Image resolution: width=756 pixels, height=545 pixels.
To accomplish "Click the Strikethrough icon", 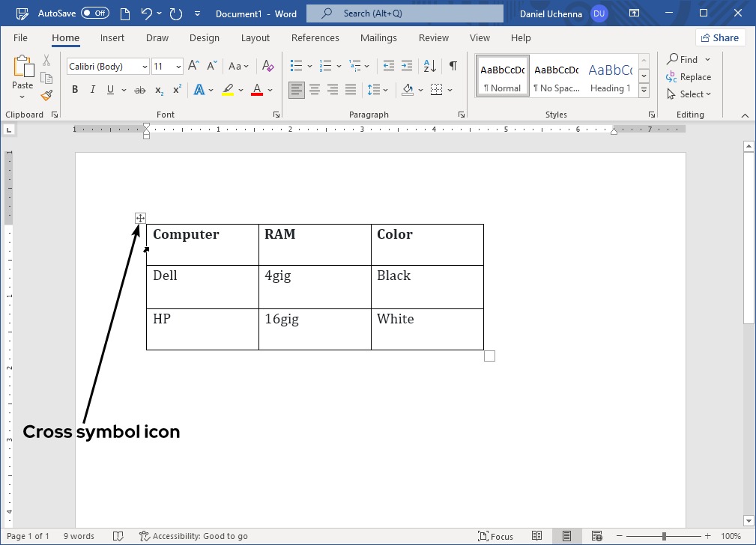I will 139,90.
